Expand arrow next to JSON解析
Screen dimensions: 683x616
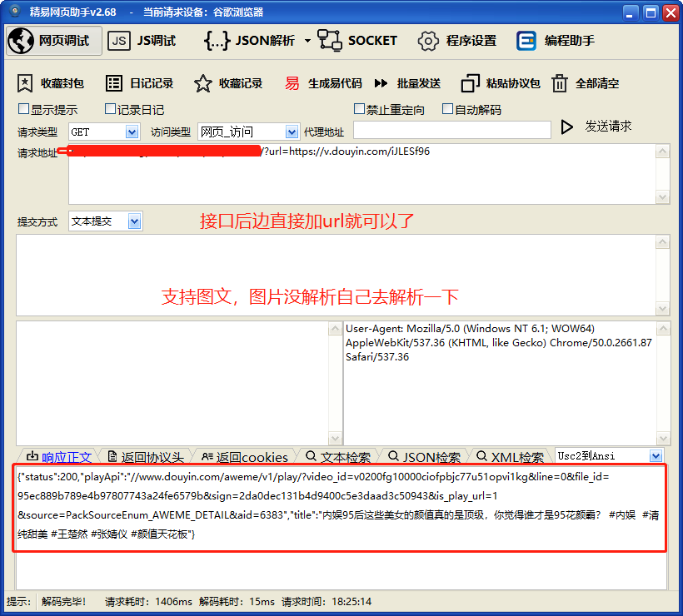307,41
